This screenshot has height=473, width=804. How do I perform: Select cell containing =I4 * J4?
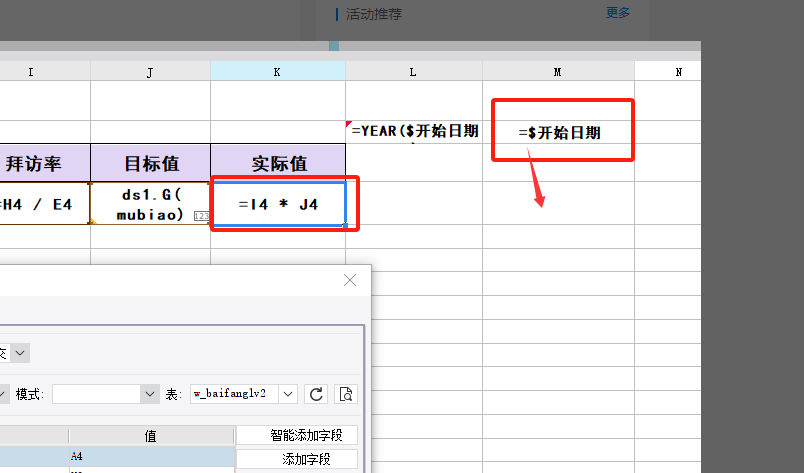[x=278, y=204]
